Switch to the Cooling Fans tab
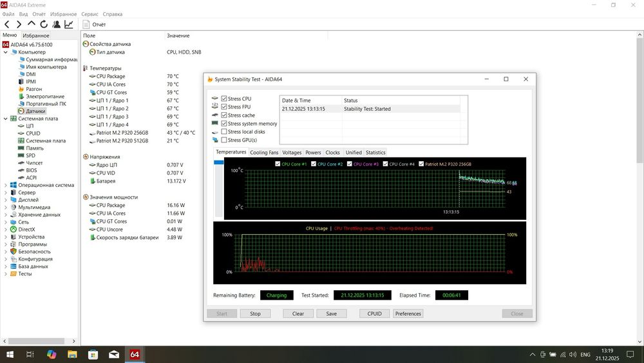Screen dimensions: 644x363 click(264, 153)
